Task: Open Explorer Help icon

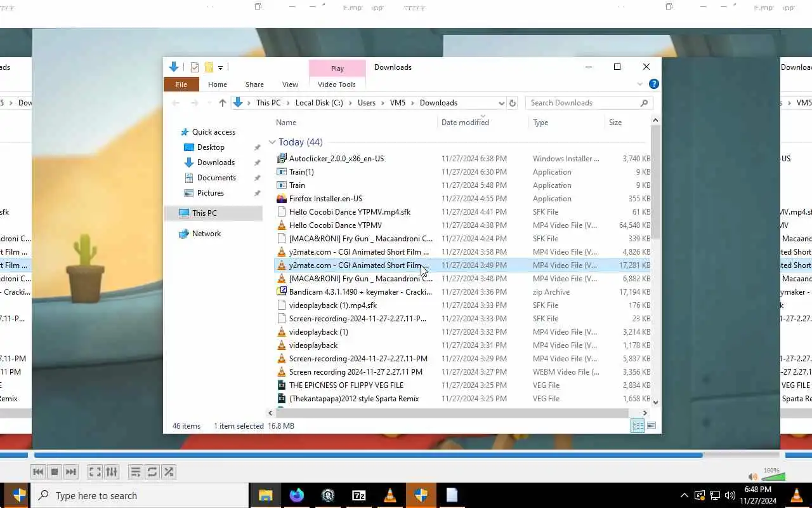Action: tap(654, 84)
